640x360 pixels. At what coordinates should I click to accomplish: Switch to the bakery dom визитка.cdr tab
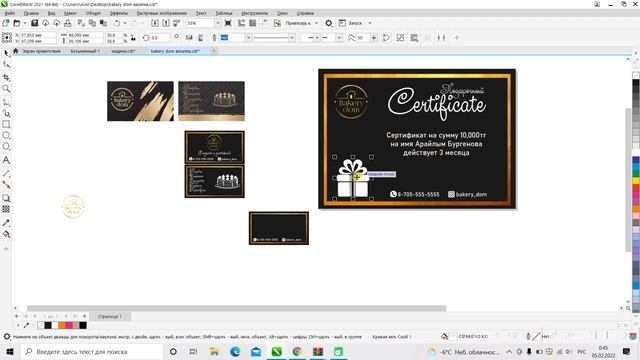pos(175,51)
